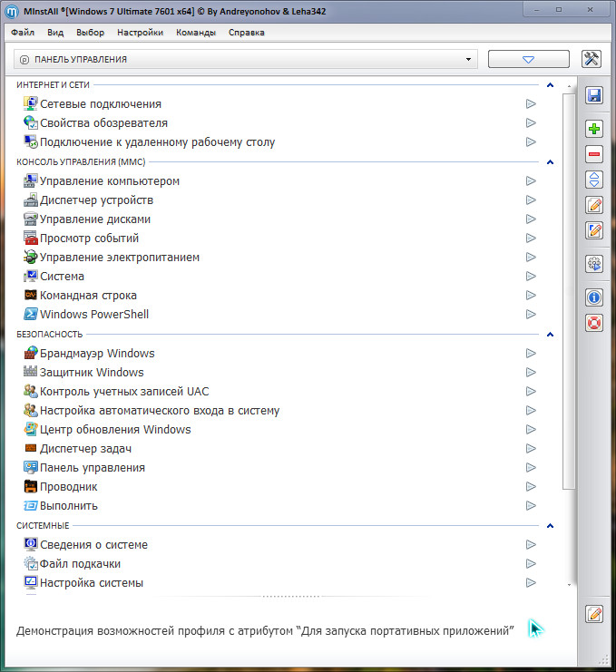The image size is (616, 672).
Task: Collapse the СИСТЕМНЫЕ group
Action: tap(551, 526)
